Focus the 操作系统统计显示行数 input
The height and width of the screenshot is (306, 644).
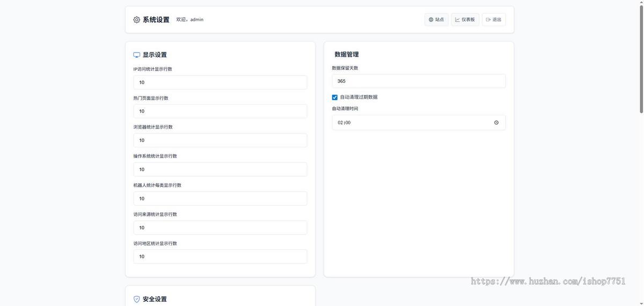coord(220,169)
